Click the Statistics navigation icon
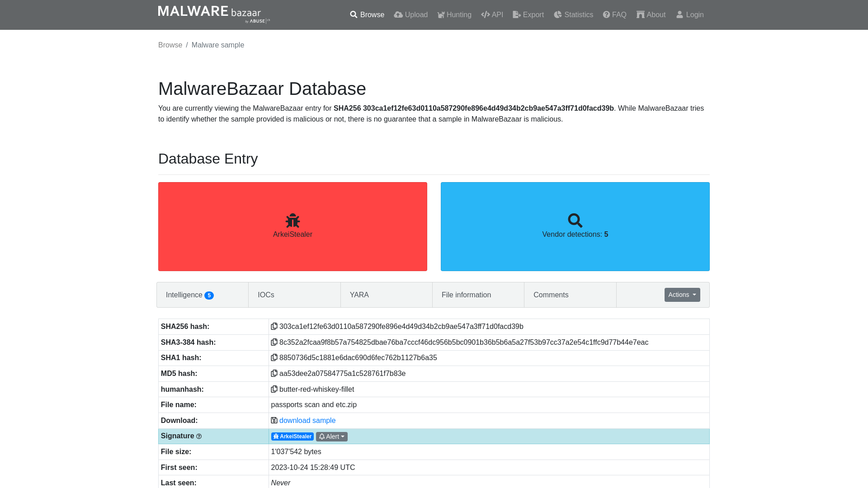Viewport: 868px width, 488px height. coord(557,15)
